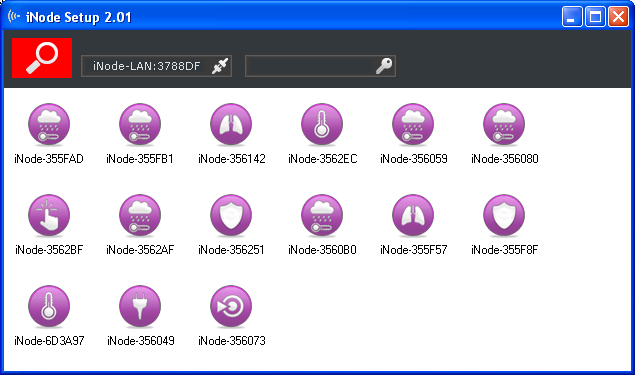Select shield icon iNode-356251
Image resolution: width=635 pixels, height=375 pixels.
pos(231,215)
